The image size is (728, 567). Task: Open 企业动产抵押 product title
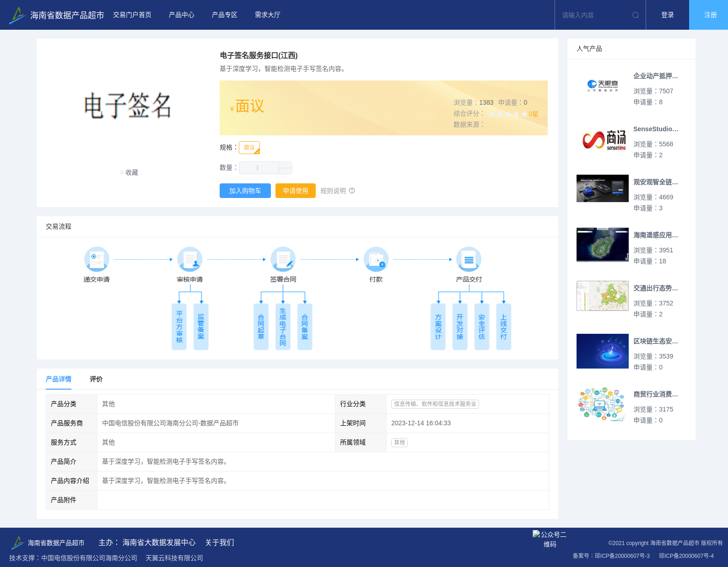coord(656,76)
